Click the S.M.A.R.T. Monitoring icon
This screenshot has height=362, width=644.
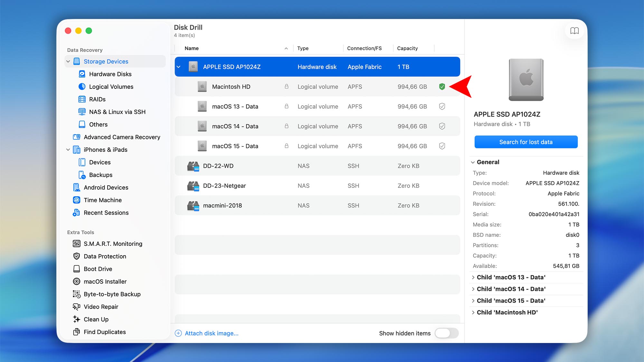pyautogui.click(x=77, y=244)
